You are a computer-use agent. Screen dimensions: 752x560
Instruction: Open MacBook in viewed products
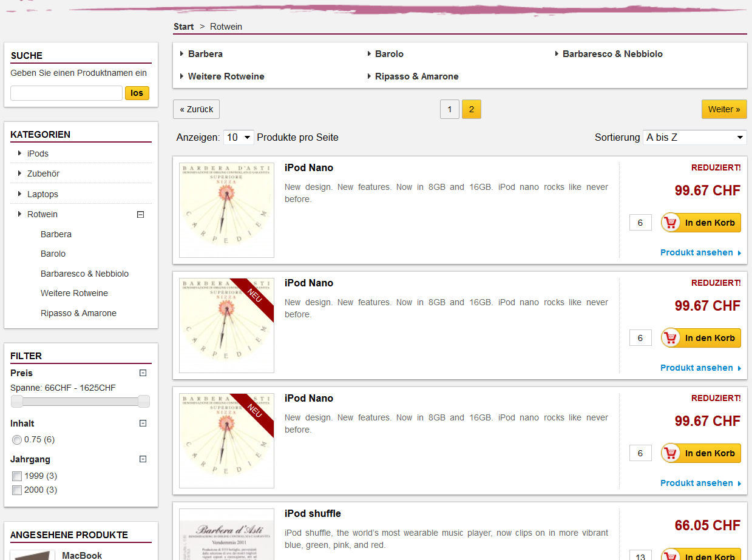pos(82,555)
